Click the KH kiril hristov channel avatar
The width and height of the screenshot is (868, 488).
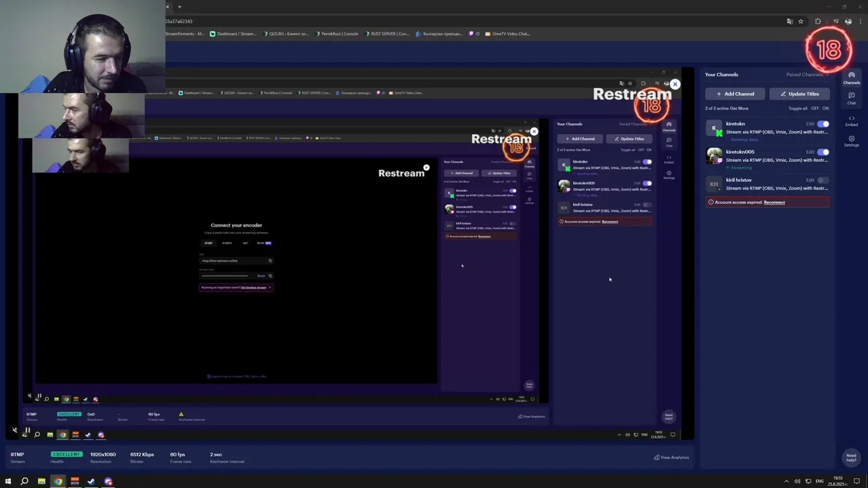click(x=713, y=184)
